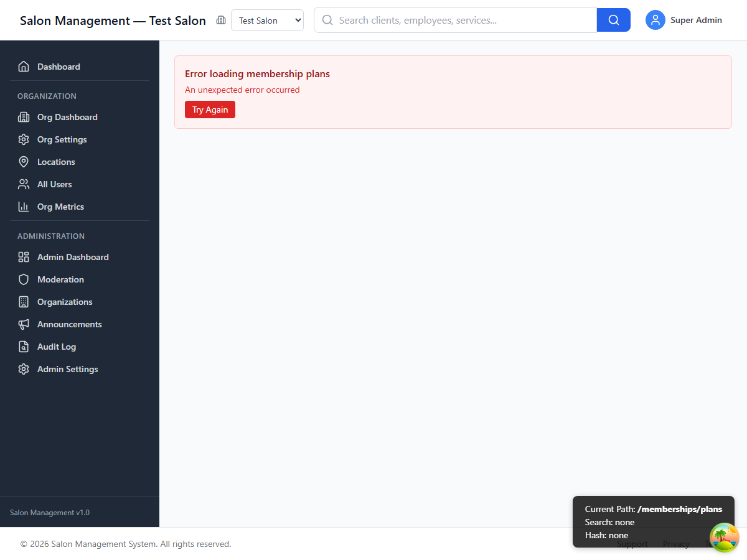This screenshot has height=560, width=747.
Task: Open Org Settings via gear icon
Action: tap(23, 139)
